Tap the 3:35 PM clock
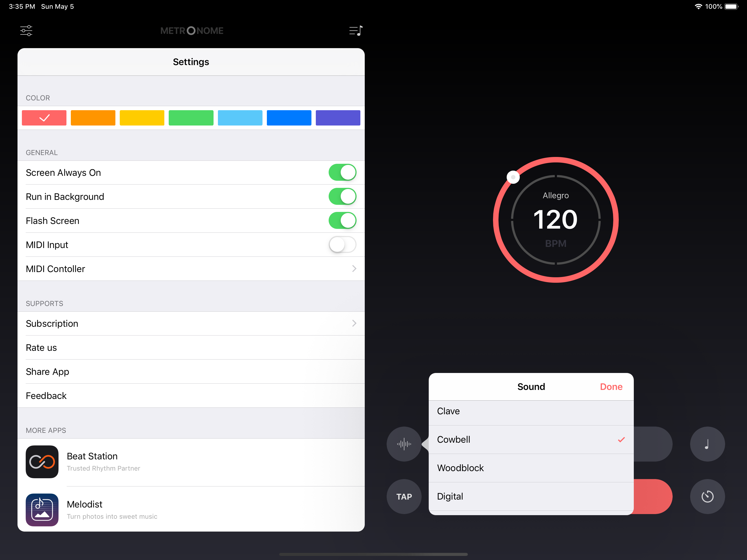 pos(22,6)
